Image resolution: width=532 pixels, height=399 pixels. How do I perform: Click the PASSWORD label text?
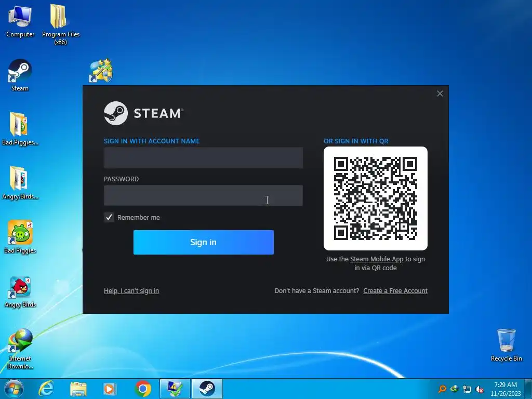(x=121, y=179)
